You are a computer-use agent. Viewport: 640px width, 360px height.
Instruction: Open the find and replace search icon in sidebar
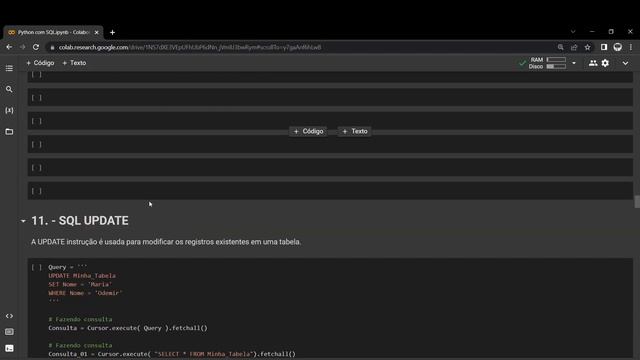[9, 89]
